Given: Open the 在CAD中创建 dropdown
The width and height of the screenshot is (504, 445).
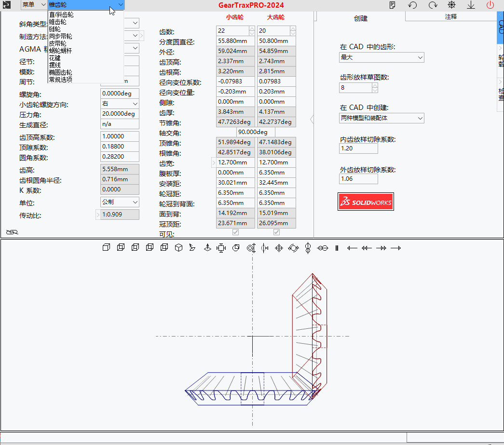Looking at the screenshot, I should click(x=381, y=118).
